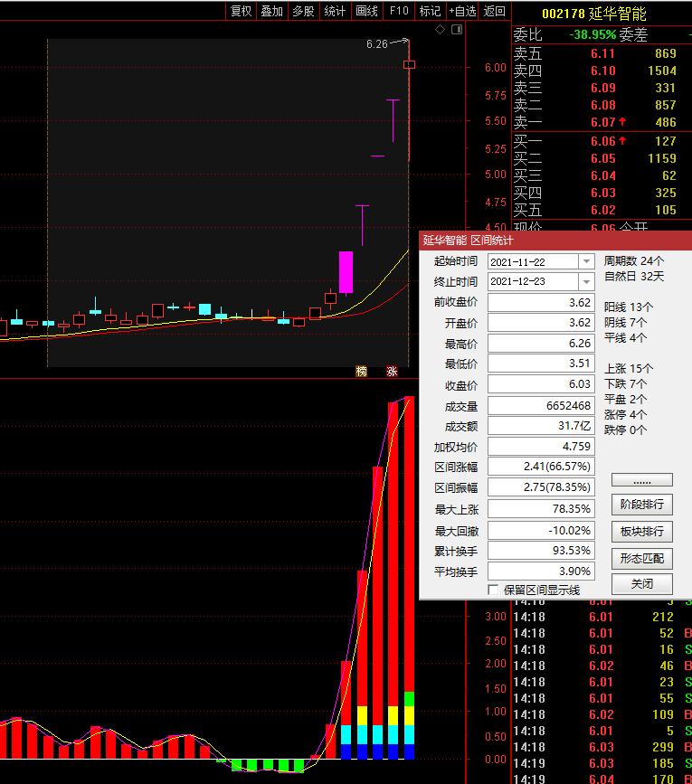Screen dimensions: 692x784
Task: Click the panel toggle icon beside the diamond
Action: pos(456,30)
